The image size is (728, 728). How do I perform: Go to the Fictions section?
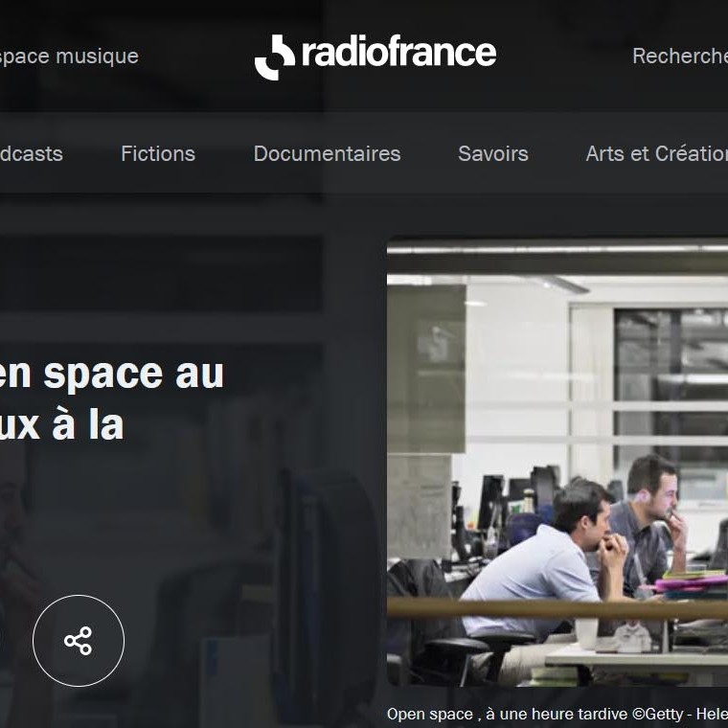point(158,153)
